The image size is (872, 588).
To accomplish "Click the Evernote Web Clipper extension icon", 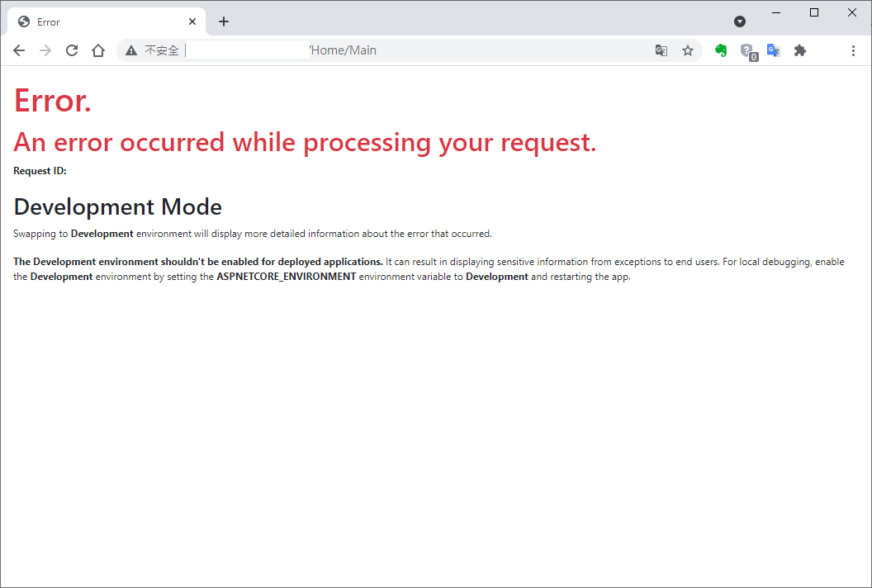I will pos(721,50).
